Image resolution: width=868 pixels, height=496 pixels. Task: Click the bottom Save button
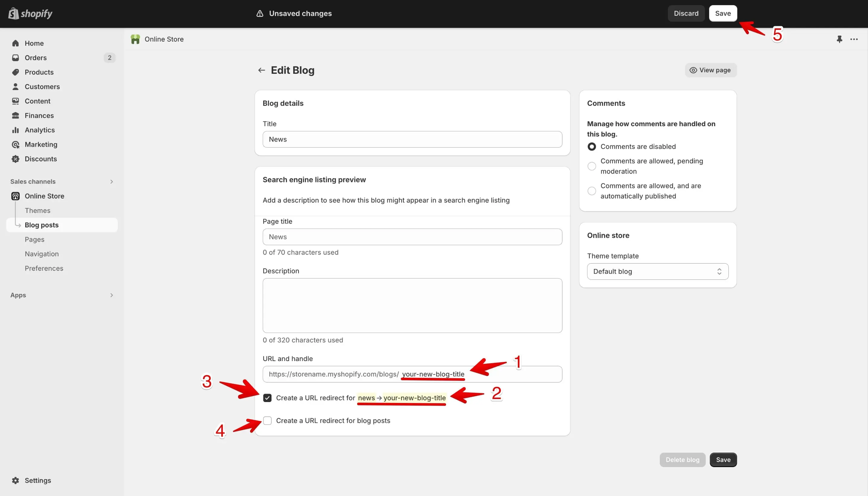(x=723, y=460)
